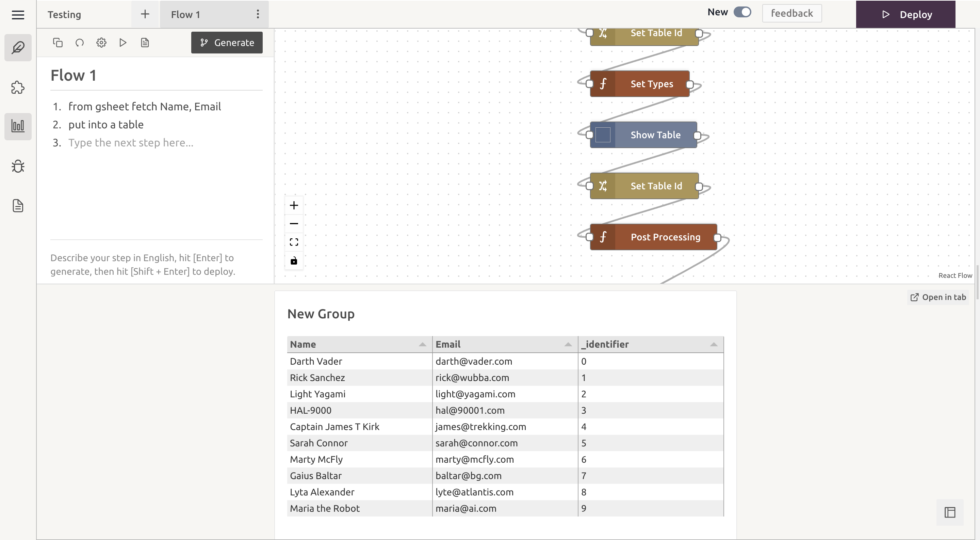Click the Generate button
Screen dimensions: 980x540
pos(227,43)
